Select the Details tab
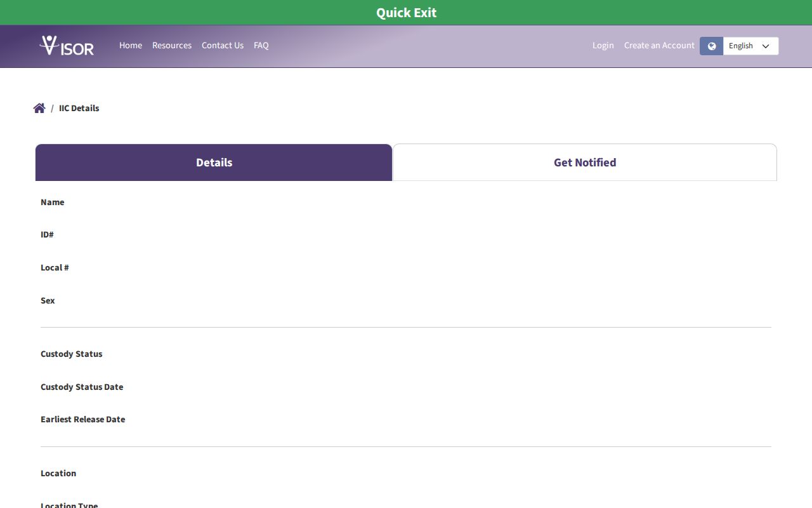The width and height of the screenshot is (812, 508). pos(214,163)
